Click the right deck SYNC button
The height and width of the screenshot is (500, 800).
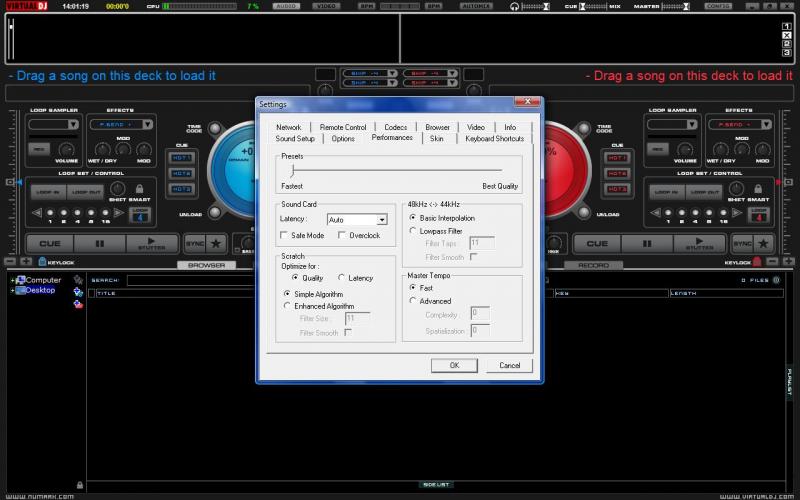[742, 244]
